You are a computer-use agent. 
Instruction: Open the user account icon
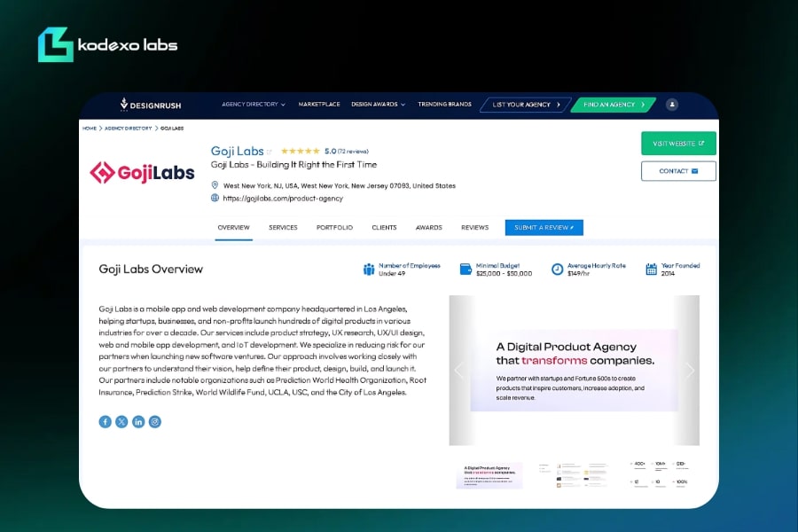[x=672, y=105]
